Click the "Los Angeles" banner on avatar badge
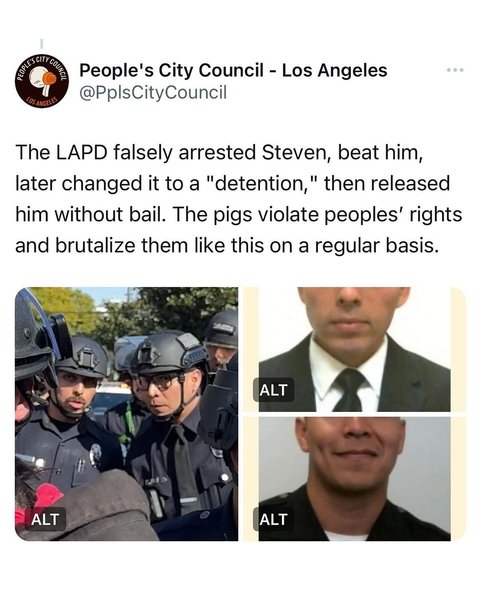The height and width of the screenshot is (600, 481). pos(42,102)
